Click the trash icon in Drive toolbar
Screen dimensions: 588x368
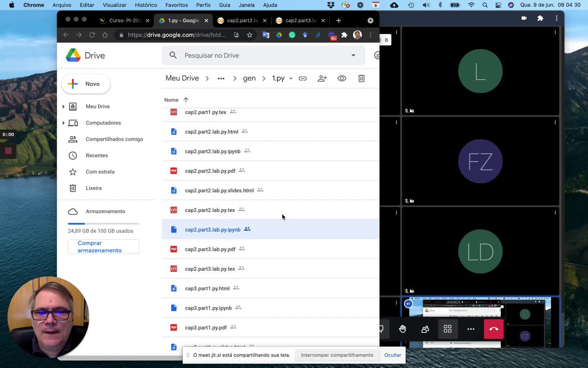(x=361, y=78)
